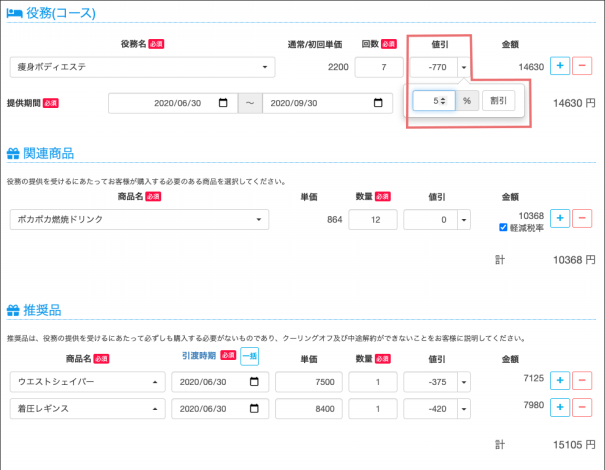The height and width of the screenshot is (470, 605).
Task: Click the % unit button in discount popup
Action: coord(467,101)
